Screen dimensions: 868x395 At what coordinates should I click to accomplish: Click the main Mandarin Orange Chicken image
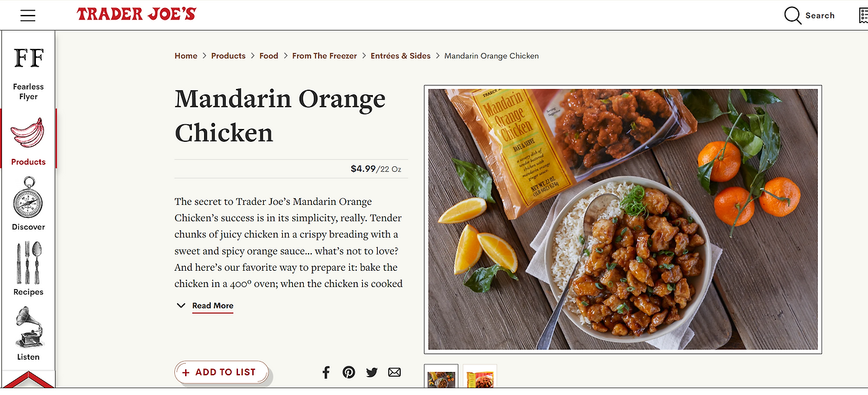pyautogui.click(x=623, y=219)
